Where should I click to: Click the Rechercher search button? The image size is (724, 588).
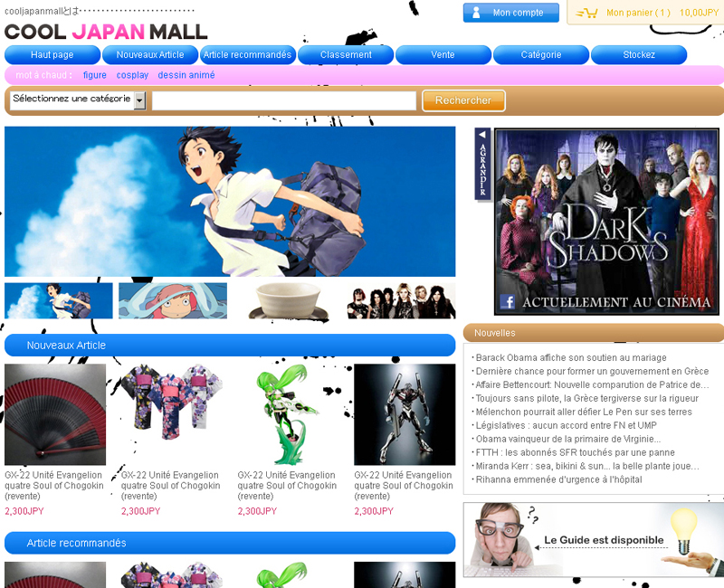pyautogui.click(x=463, y=100)
